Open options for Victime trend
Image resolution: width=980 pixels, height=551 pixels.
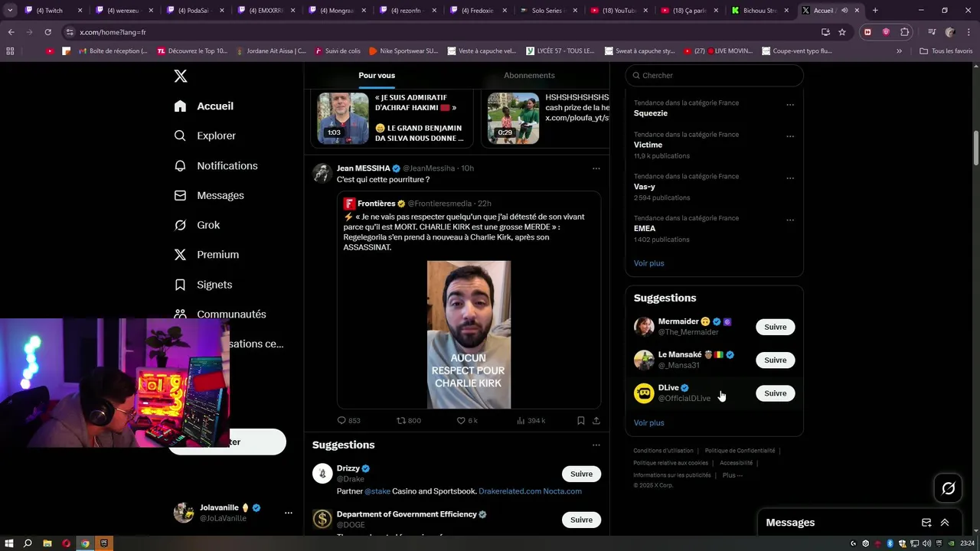(790, 136)
